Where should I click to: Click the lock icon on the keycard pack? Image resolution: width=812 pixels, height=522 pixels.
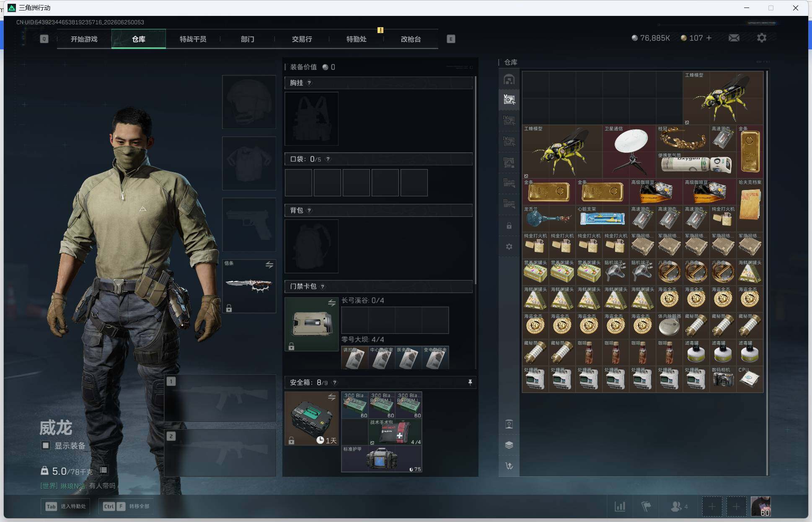click(291, 346)
